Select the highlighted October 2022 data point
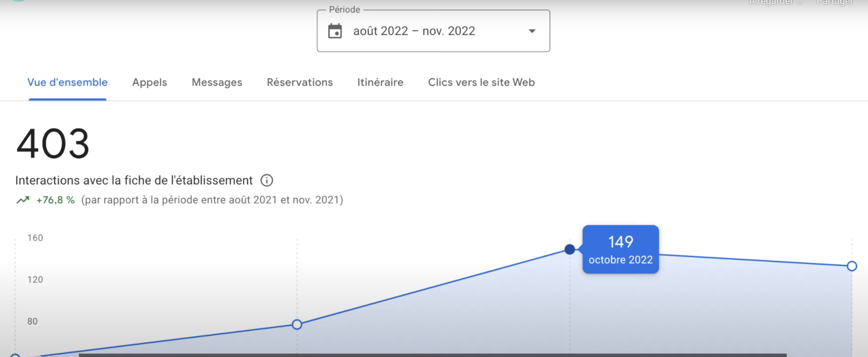 coord(570,249)
